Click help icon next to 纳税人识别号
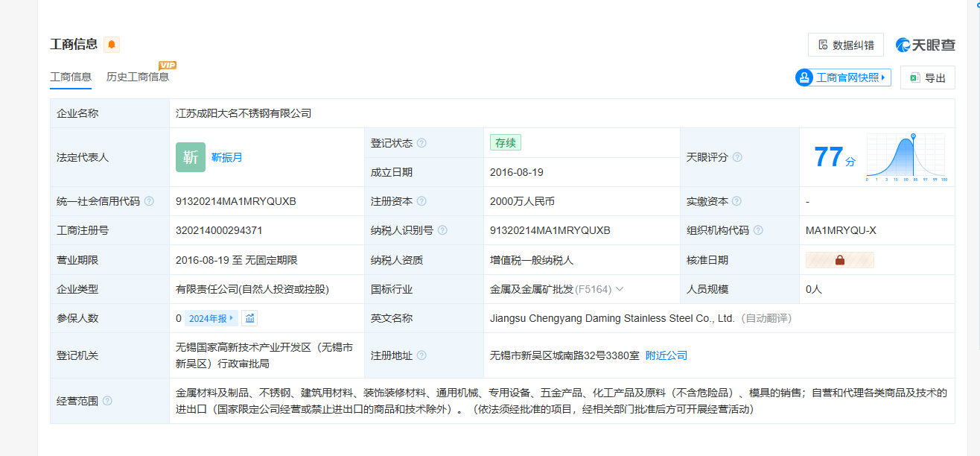This screenshot has width=980, height=456. (442, 230)
